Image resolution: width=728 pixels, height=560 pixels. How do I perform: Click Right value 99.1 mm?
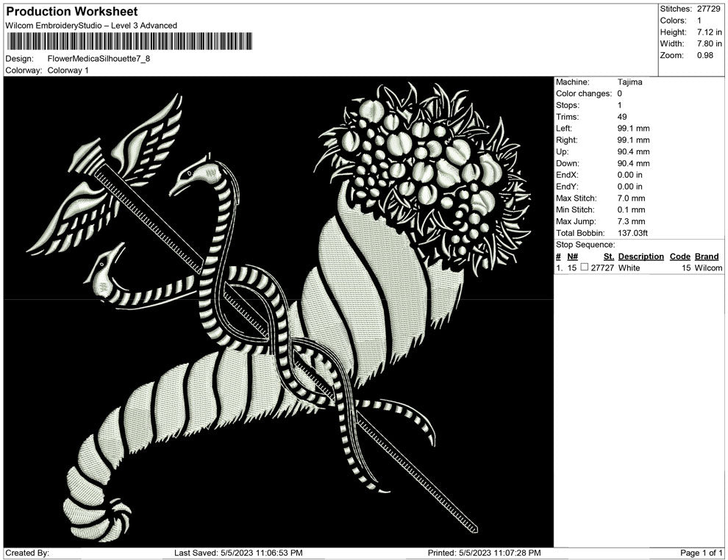pos(633,140)
